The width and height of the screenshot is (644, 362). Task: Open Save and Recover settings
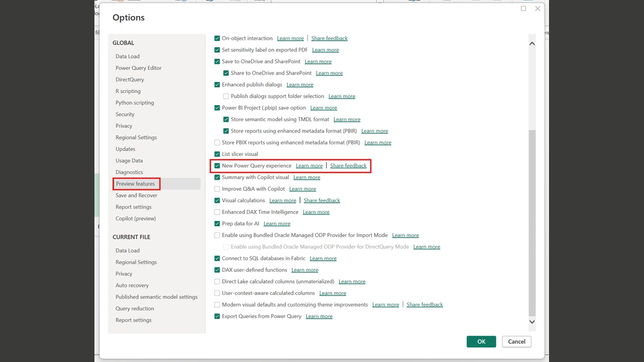[136, 196]
